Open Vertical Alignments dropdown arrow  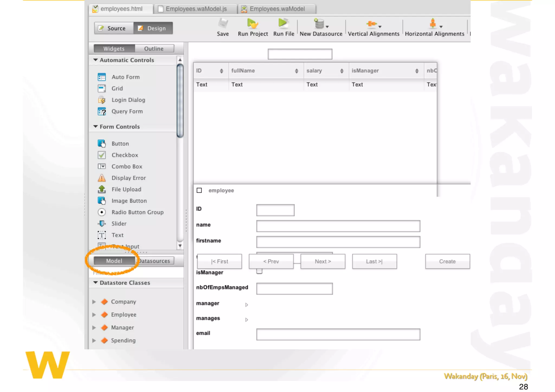pos(380,27)
